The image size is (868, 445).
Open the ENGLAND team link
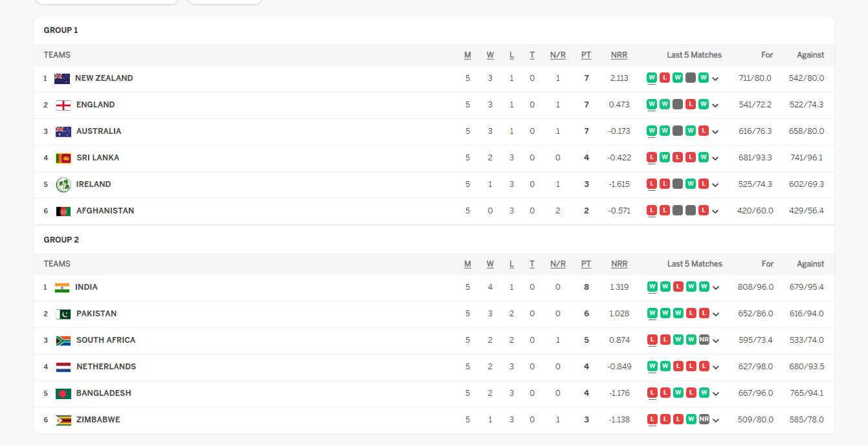pyautogui.click(x=95, y=105)
